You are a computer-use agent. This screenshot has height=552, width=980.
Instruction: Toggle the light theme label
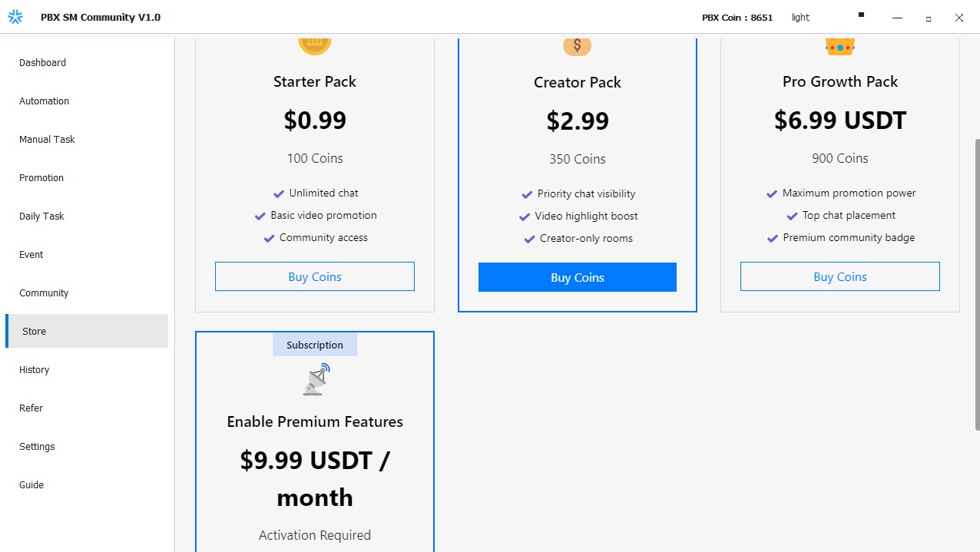click(x=800, y=18)
